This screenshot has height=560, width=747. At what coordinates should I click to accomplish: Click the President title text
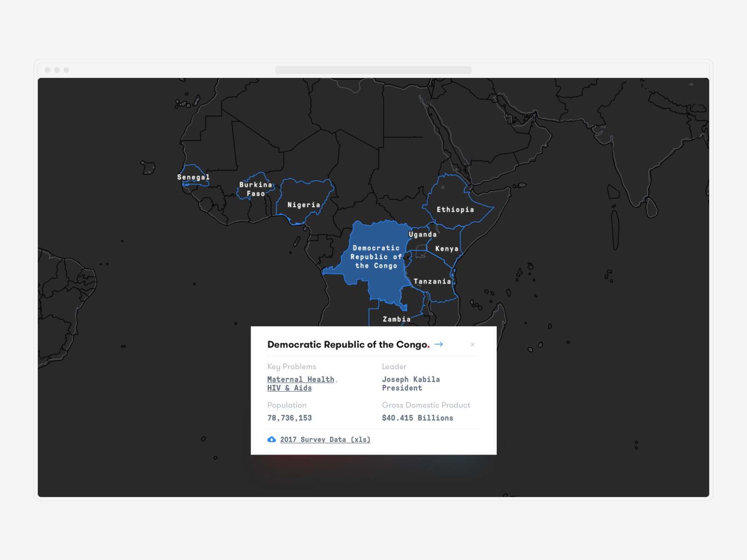click(402, 388)
